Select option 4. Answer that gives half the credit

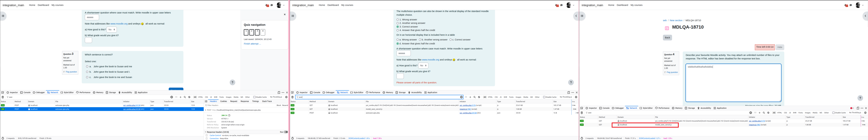click(x=398, y=30)
